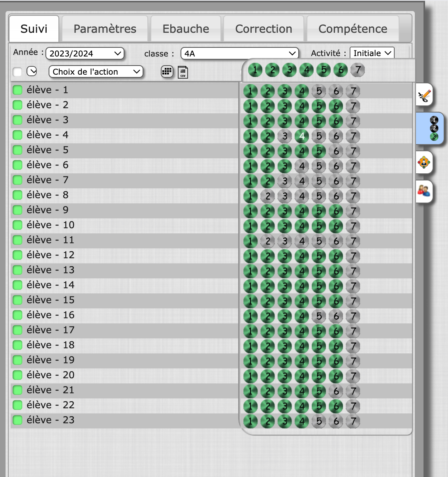Open the Choix de l'action dropdown
448x477 pixels.
tap(96, 72)
